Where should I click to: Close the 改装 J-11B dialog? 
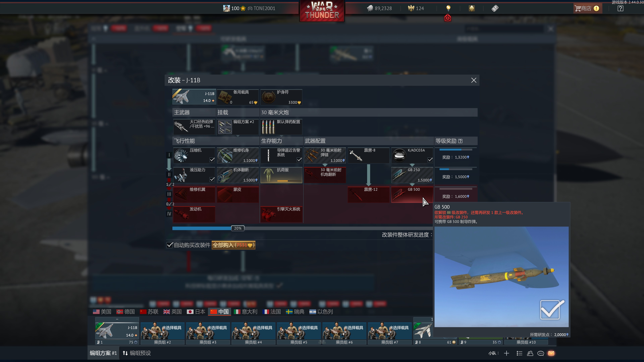coord(473,80)
